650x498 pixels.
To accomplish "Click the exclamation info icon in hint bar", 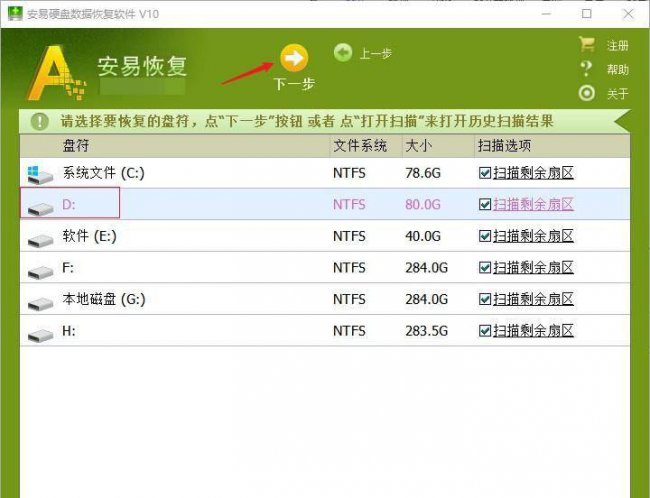I will pos(39,121).
